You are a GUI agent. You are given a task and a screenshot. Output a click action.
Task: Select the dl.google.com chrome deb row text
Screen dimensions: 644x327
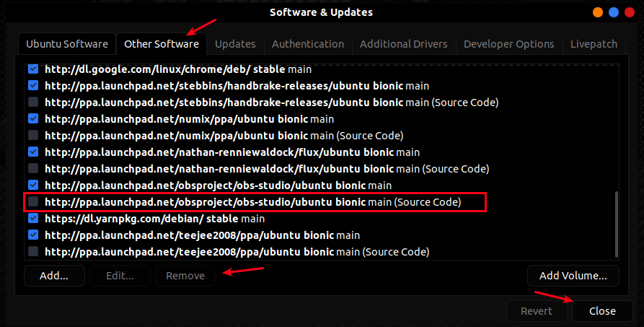178,69
